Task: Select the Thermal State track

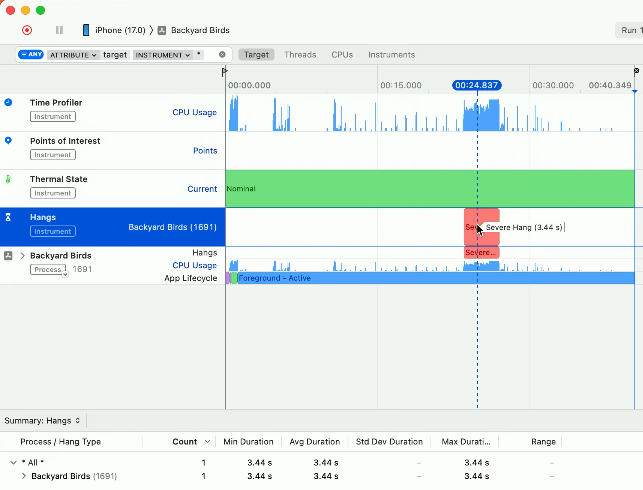Action: point(112,189)
